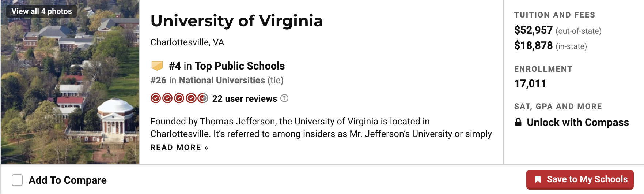Click the $18,878 in-state tuition figure
Image resolution: width=644 pixels, height=194 pixels.
pos(533,45)
